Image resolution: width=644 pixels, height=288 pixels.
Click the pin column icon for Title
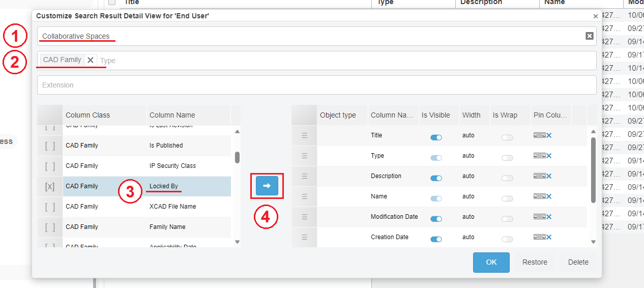[x=539, y=135]
